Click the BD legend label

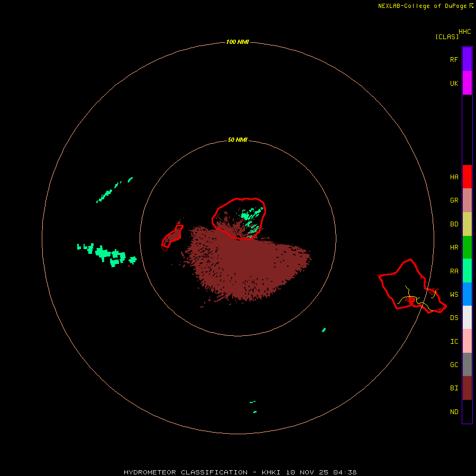pyautogui.click(x=454, y=224)
